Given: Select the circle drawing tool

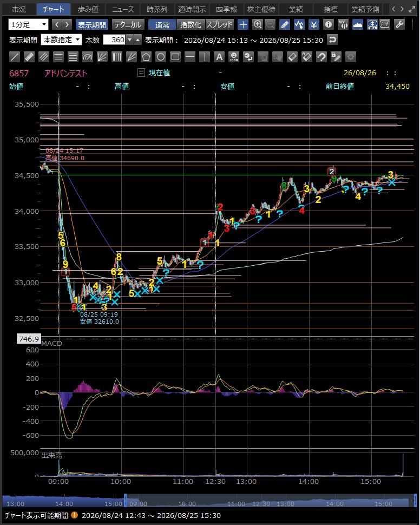Looking at the screenshot, I should [160, 57].
